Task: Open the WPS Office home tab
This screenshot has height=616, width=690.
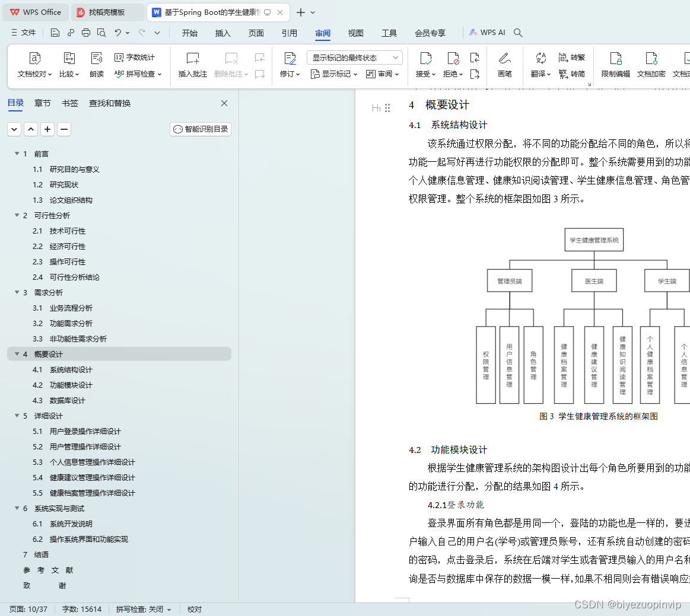Action: (x=36, y=12)
